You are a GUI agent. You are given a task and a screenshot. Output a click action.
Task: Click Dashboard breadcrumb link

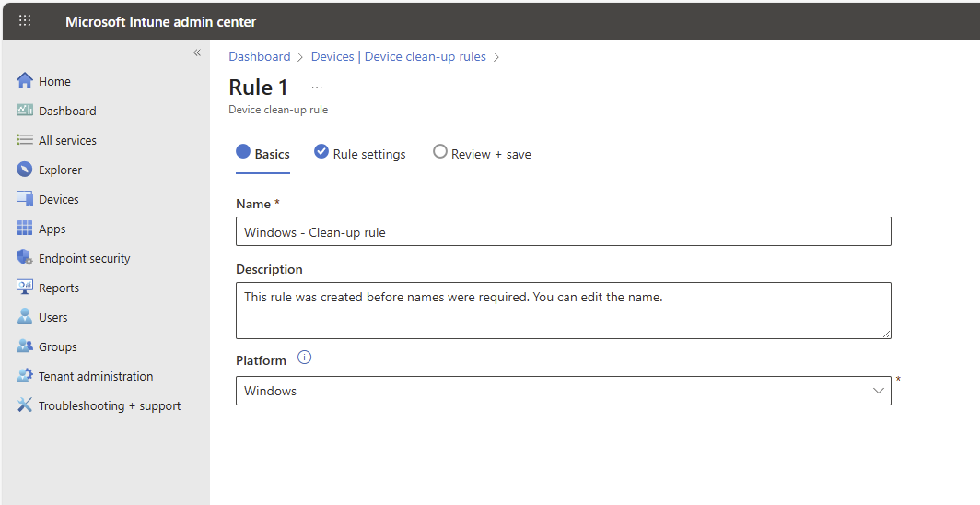click(x=260, y=56)
